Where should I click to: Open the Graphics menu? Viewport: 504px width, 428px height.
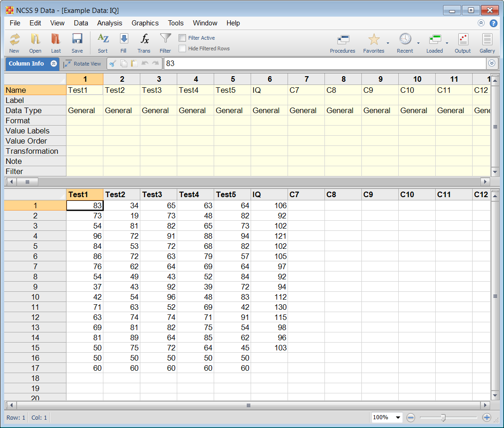(x=145, y=23)
